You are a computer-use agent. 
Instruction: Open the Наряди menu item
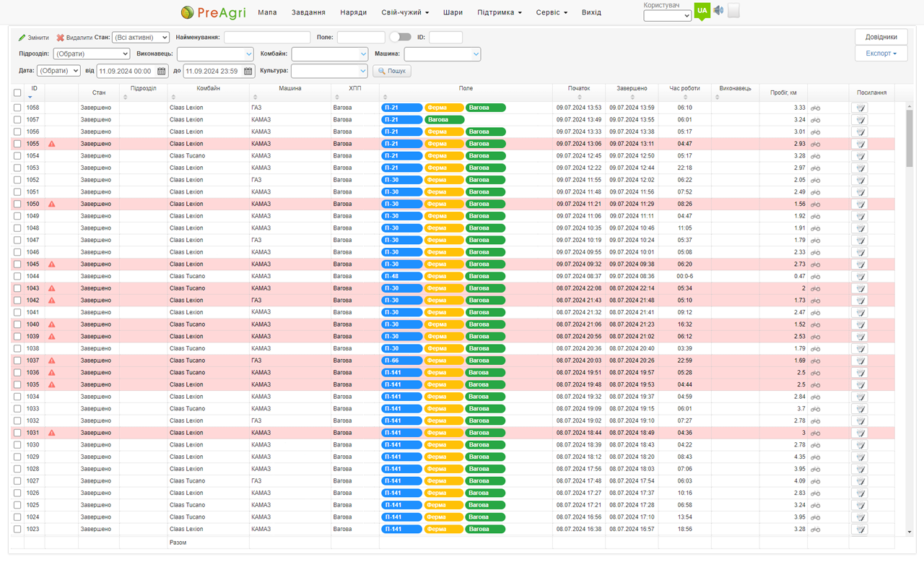click(354, 12)
